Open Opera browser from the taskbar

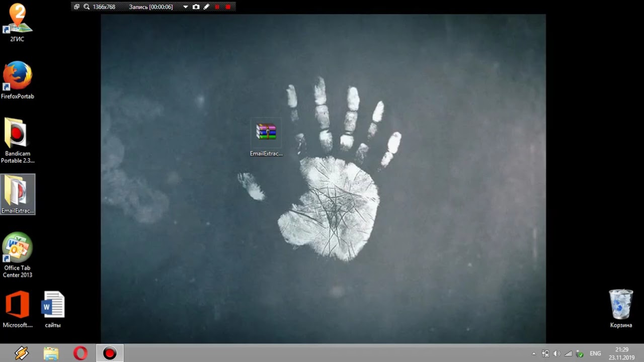[x=80, y=353]
